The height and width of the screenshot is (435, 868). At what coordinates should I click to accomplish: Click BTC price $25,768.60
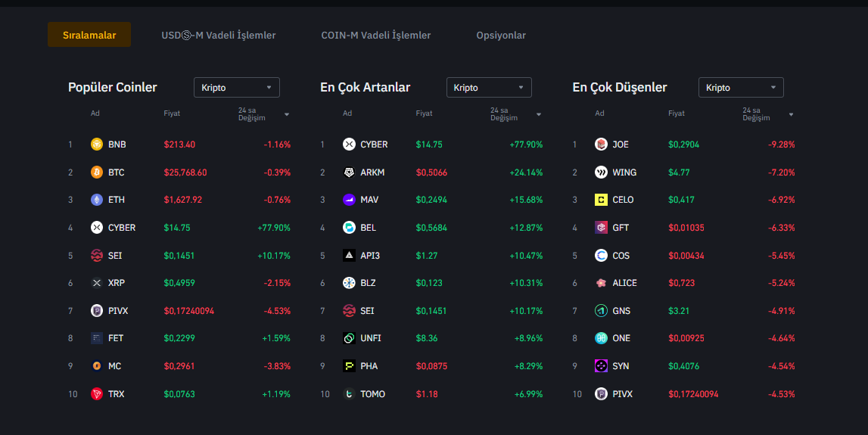click(x=185, y=172)
